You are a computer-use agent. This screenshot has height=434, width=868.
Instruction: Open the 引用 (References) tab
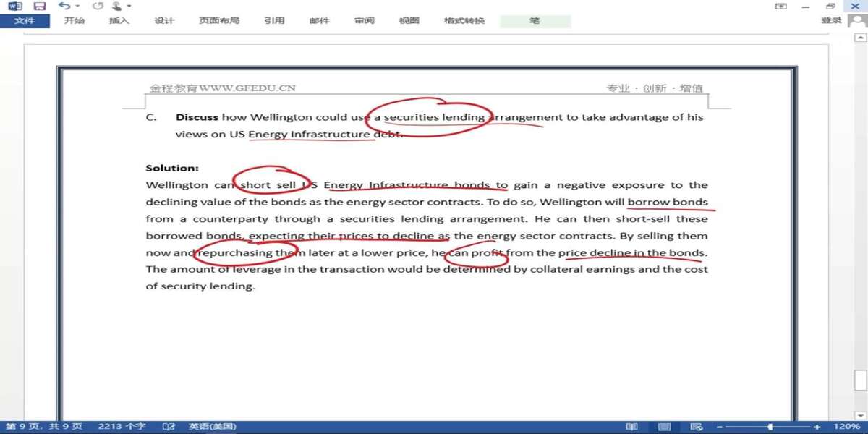tap(274, 21)
